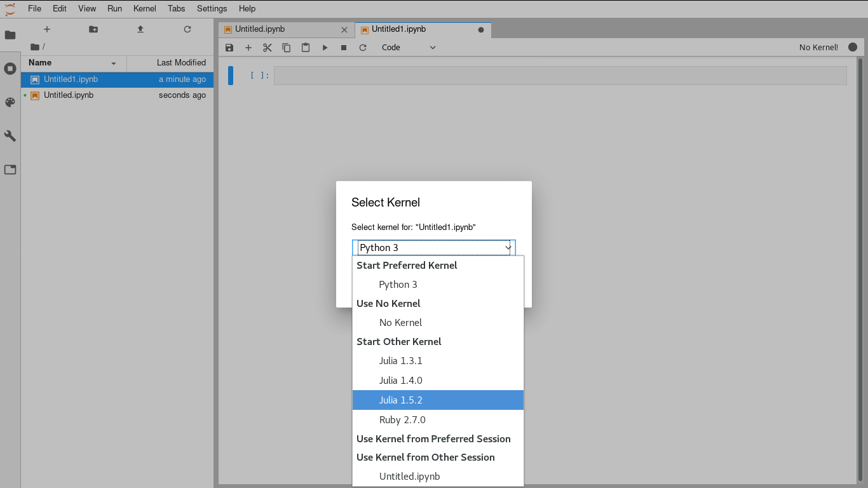Click the restart kernel icon in toolbar
The height and width of the screenshot is (488, 868).
tap(363, 48)
